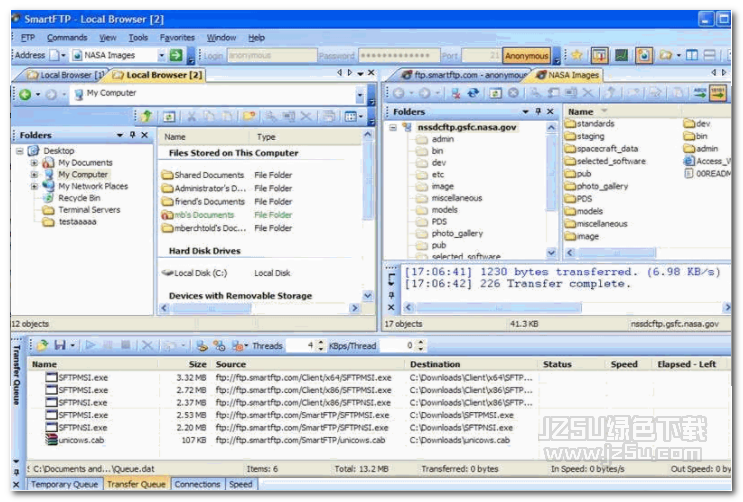743x502 pixels.
Task: Click the Destination column header in queue
Action: coord(471,364)
